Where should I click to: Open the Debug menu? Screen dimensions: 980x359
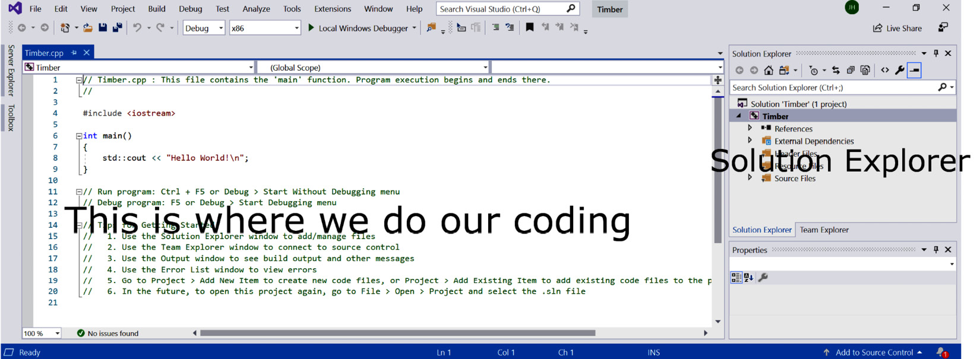click(x=190, y=9)
